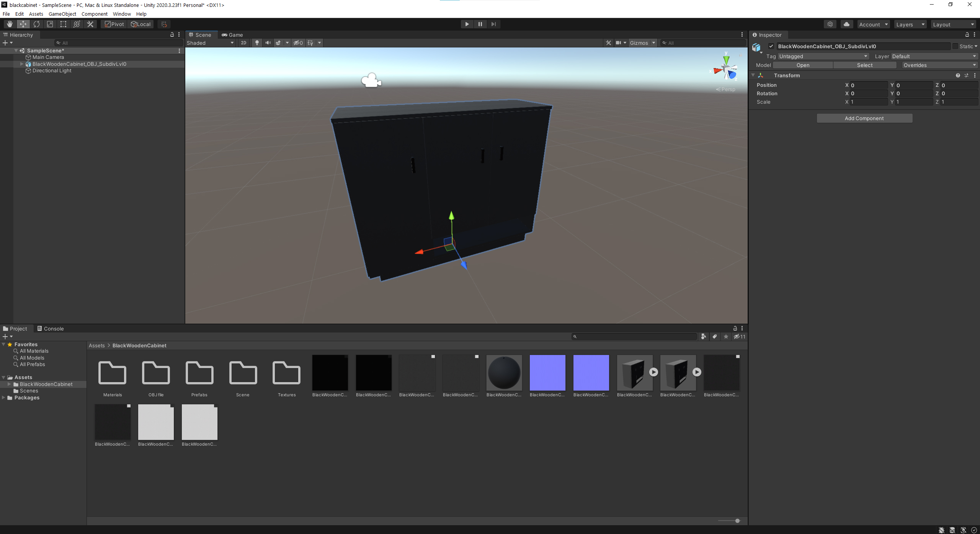Open the cloud services icon
This screenshot has width=980, height=534.
846,24
